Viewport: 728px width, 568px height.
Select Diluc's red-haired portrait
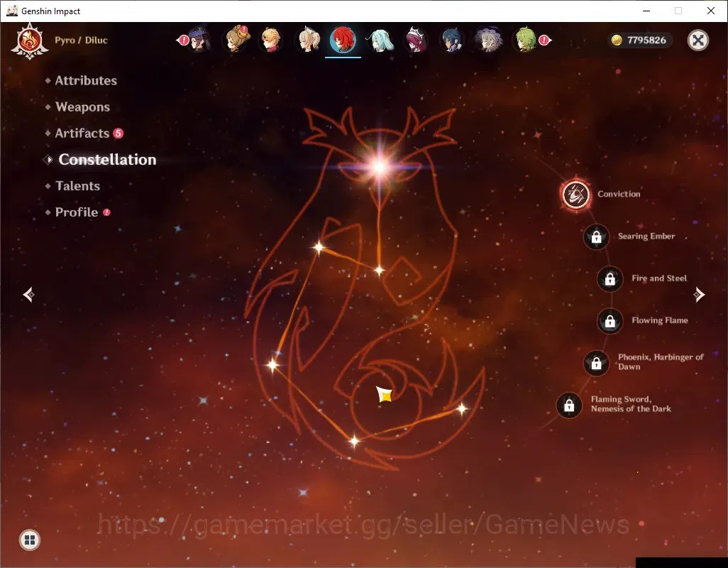(x=343, y=40)
